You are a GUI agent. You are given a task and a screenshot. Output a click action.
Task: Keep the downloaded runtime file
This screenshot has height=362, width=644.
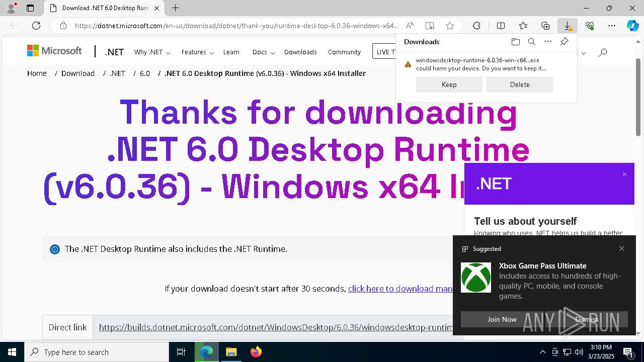[449, 84]
